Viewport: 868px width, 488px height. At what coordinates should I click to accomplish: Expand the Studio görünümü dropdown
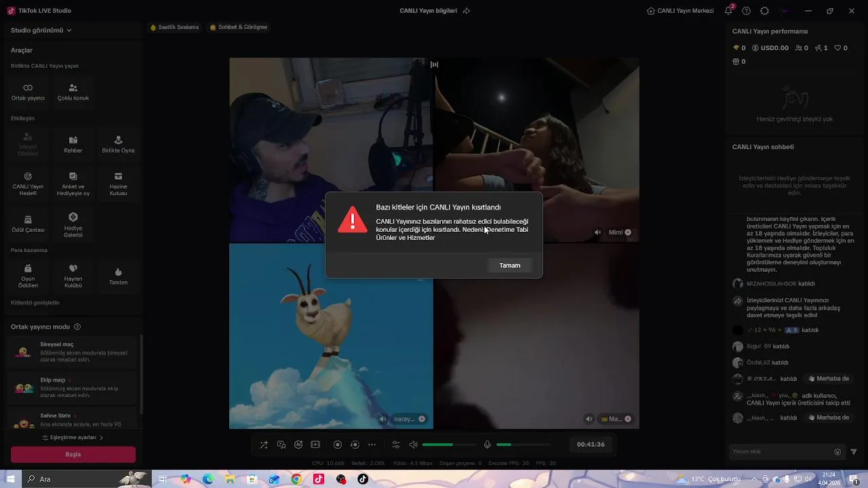[x=41, y=30]
